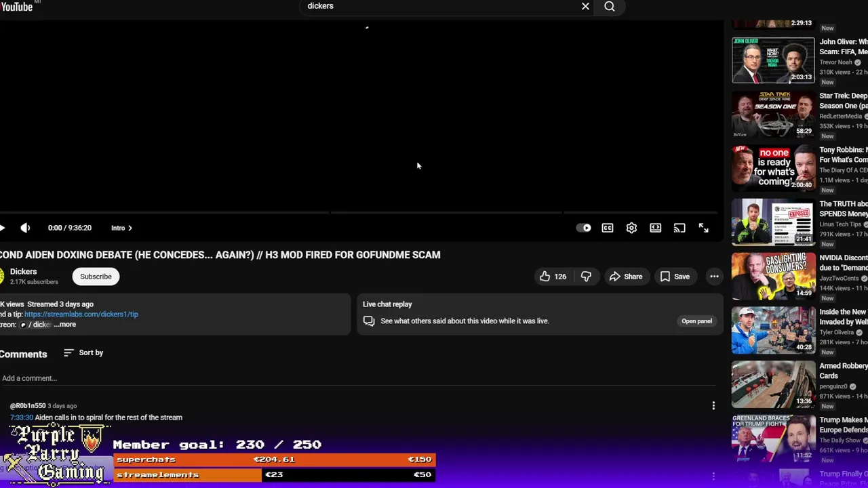Enter full screen mode
The image size is (868, 488).
point(704,228)
